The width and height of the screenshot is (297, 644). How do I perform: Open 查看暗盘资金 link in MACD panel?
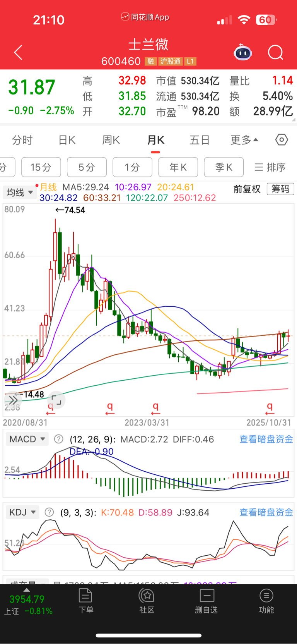coord(266,439)
